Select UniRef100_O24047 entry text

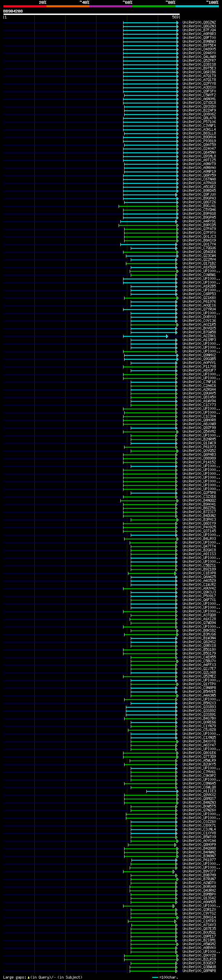[x=199, y=149]
